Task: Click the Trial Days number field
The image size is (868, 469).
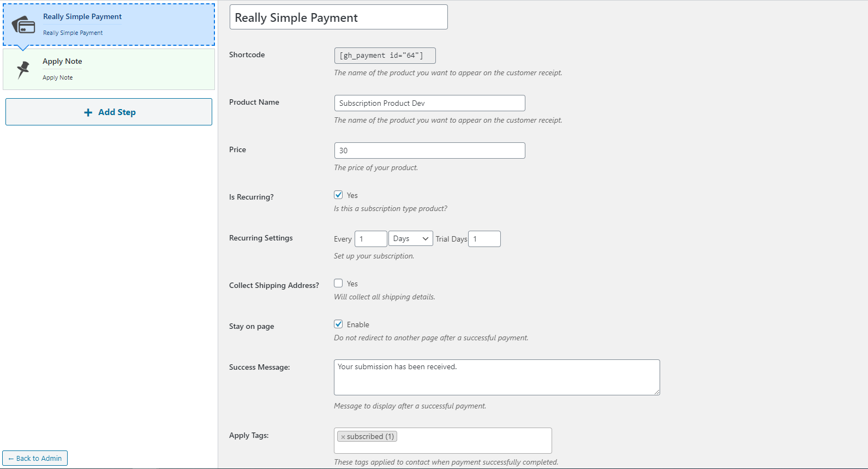Action: pos(484,239)
